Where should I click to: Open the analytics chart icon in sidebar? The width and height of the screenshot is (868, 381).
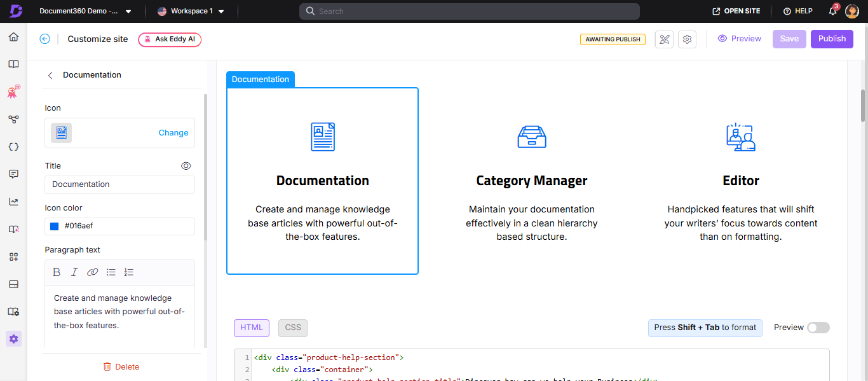pyautogui.click(x=13, y=202)
